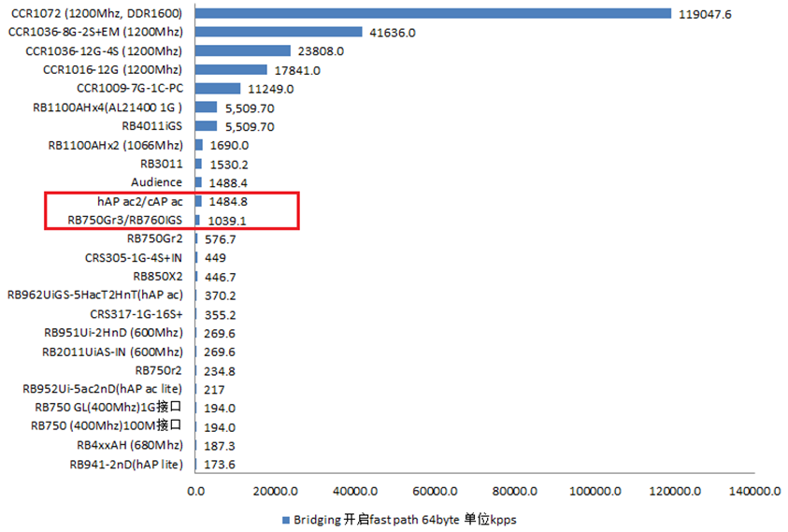Click the 60000.0 x-axis tick label

click(435, 491)
